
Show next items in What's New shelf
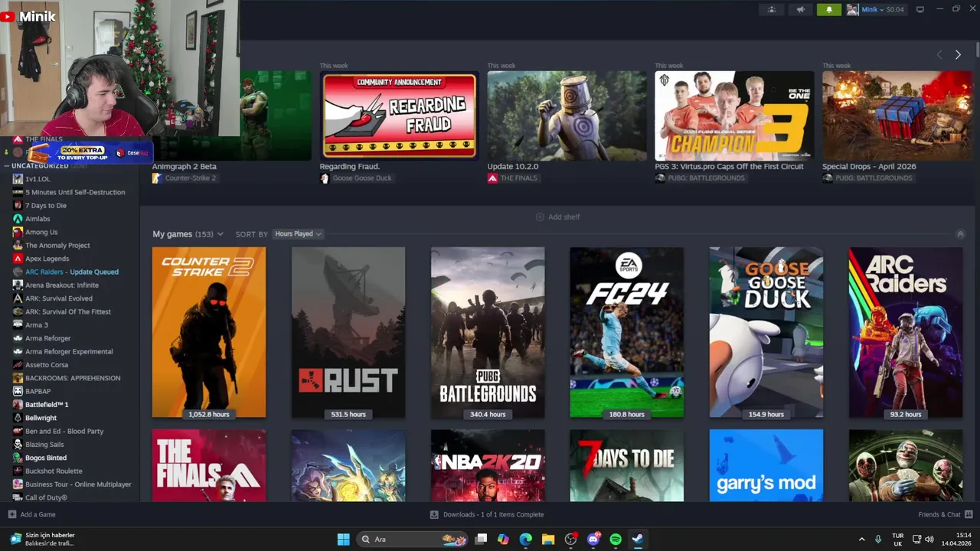pyautogui.click(x=958, y=54)
